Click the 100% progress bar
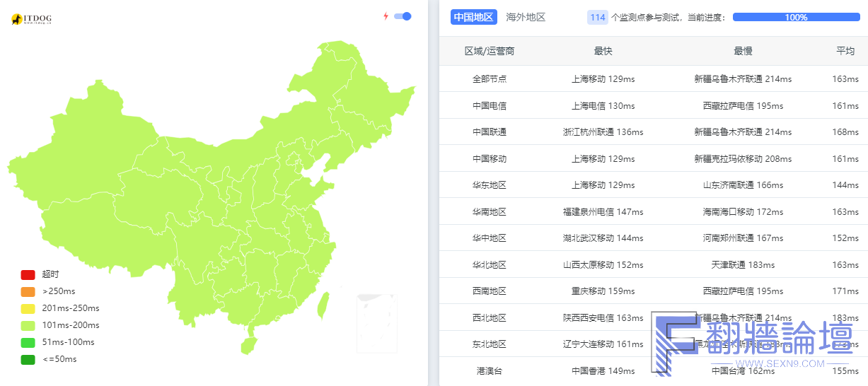 (x=796, y=17)
